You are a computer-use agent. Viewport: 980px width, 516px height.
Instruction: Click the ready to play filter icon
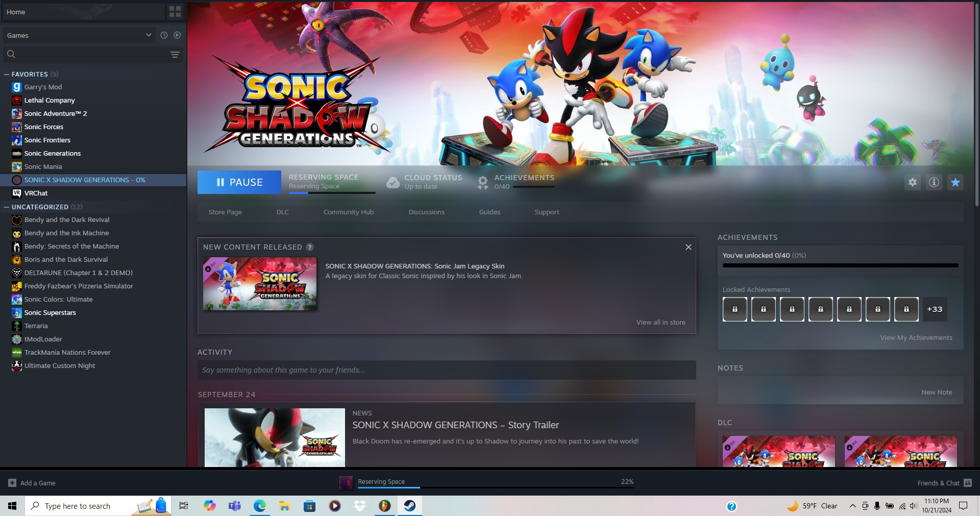[177, 35]
